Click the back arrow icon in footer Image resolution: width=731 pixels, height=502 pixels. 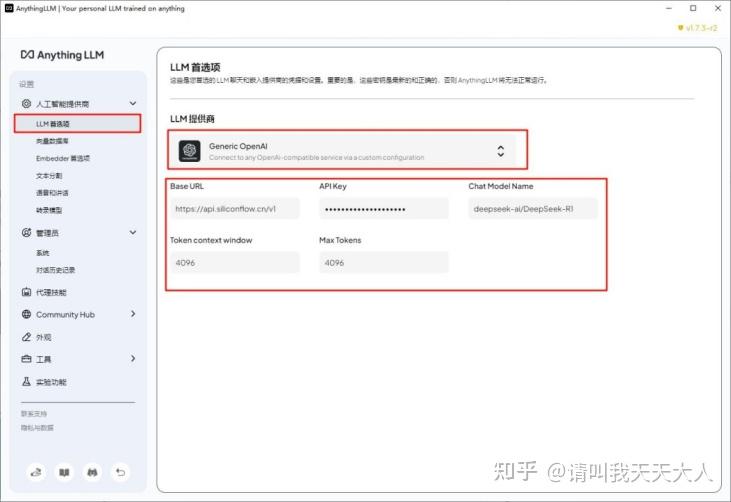point(121,473)
